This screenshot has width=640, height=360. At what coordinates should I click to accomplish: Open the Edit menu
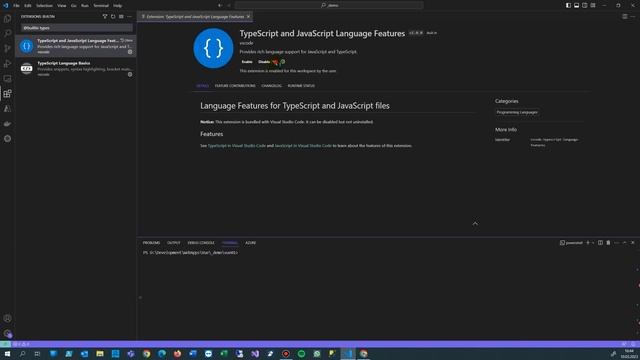(28, 6)
